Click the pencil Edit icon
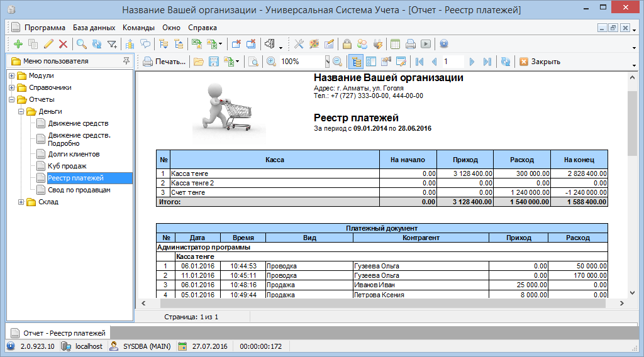Viewport: 644px width, 357px height. 48,44
